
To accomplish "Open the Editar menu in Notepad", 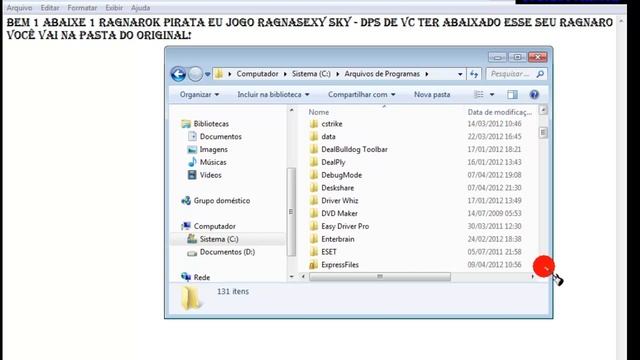I will click(x=50, y=8).
